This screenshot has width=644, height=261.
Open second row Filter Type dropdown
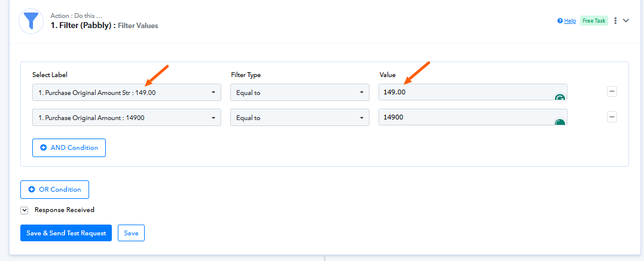point(300,118)
